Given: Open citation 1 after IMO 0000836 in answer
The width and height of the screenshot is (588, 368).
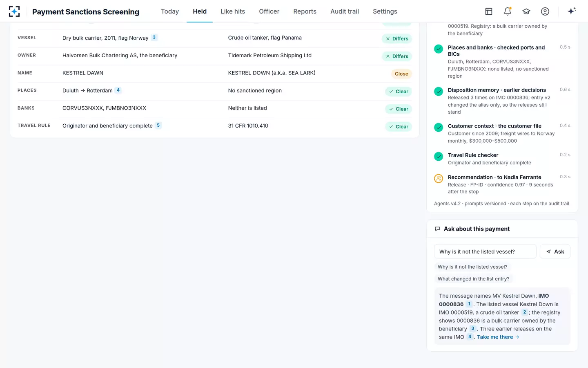Looking at the screenshot, I should coord(469,304).
